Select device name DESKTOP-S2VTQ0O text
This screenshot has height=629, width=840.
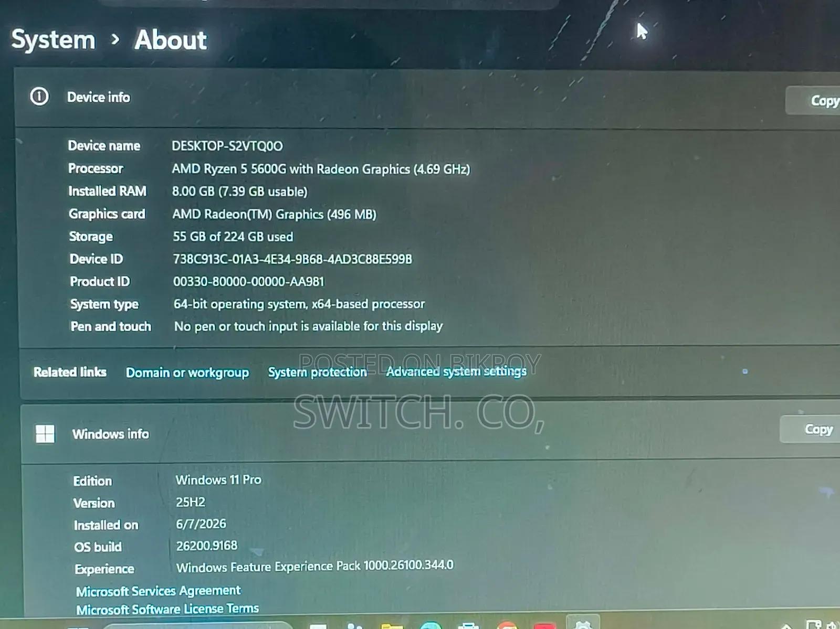coord(227,146)
